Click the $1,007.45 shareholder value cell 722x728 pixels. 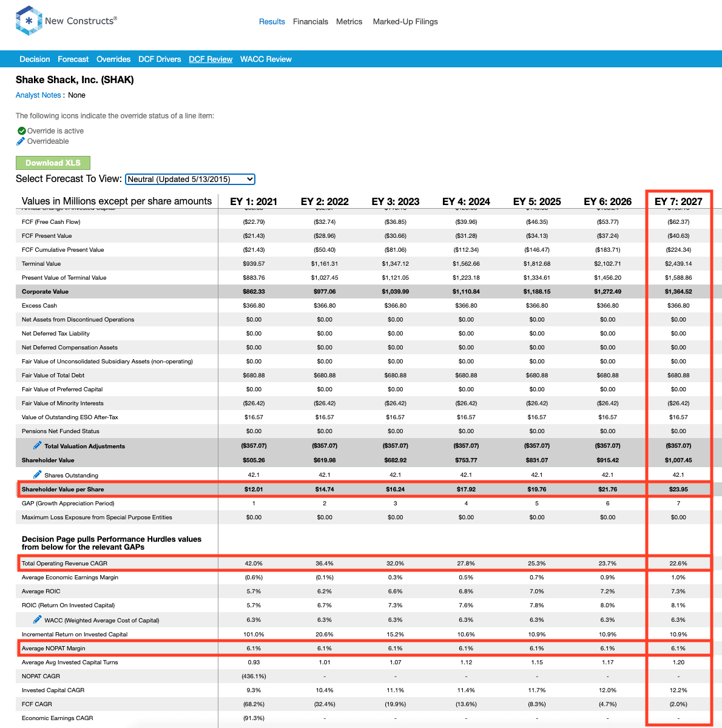678,460
